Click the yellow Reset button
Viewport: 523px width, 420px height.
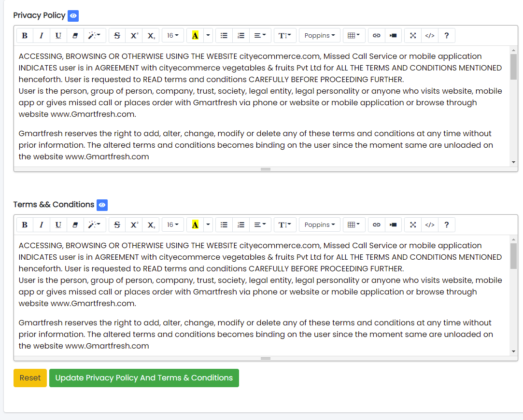pos(30,378)
